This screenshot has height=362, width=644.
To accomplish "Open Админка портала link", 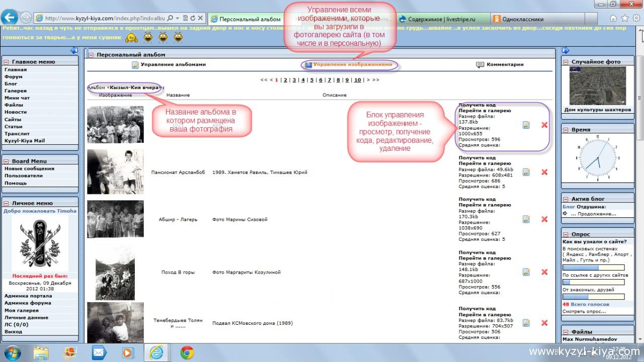I will [x=28, y=296].
